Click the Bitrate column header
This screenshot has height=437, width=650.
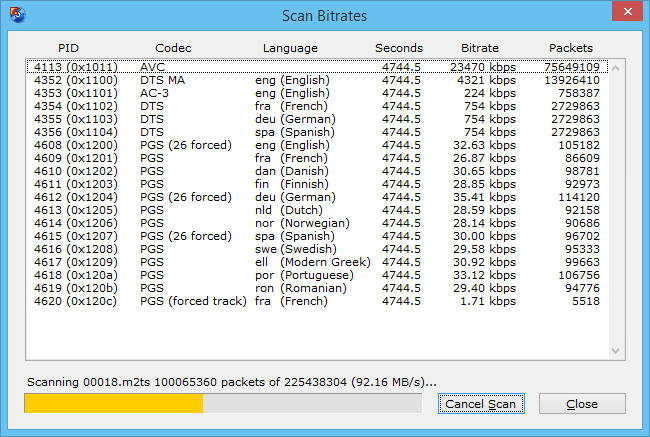pos(480,48)
